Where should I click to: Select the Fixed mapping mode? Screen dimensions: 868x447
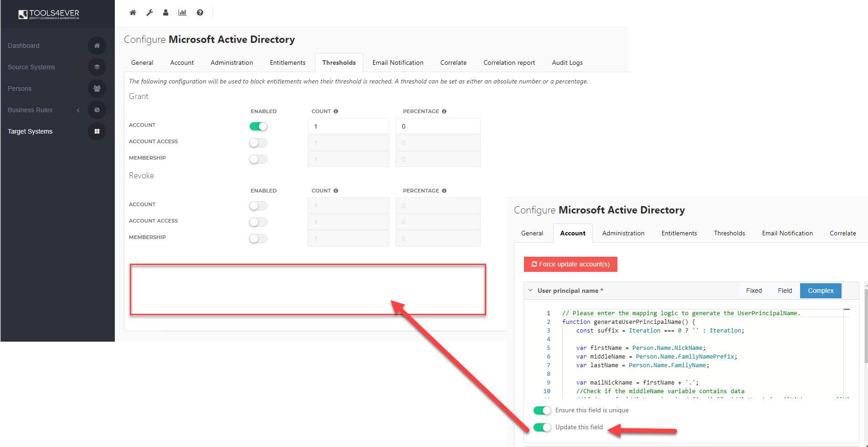pyautogui.click(x=754, y=291)
